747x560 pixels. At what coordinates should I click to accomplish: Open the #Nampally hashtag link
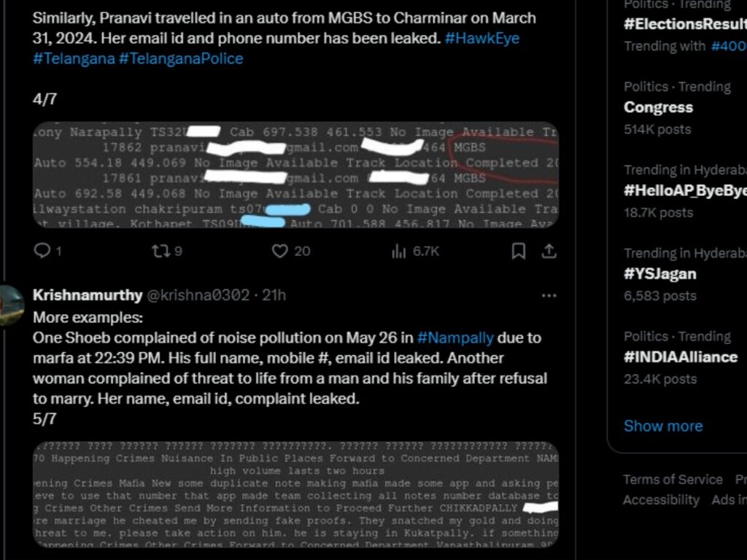(455, 338)
